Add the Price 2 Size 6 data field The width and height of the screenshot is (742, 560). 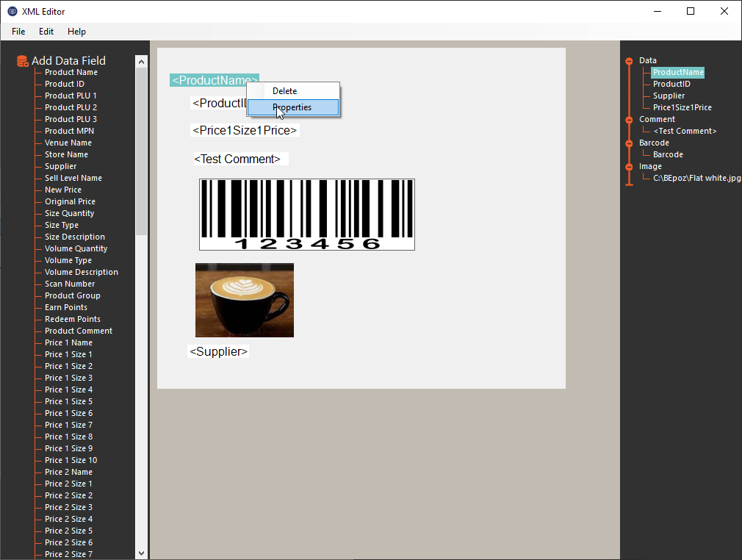coord(68,542)
